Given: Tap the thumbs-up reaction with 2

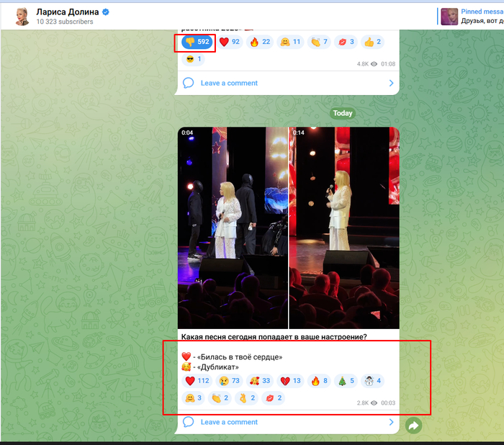Looking at the screenshot, I should [372, 42].
